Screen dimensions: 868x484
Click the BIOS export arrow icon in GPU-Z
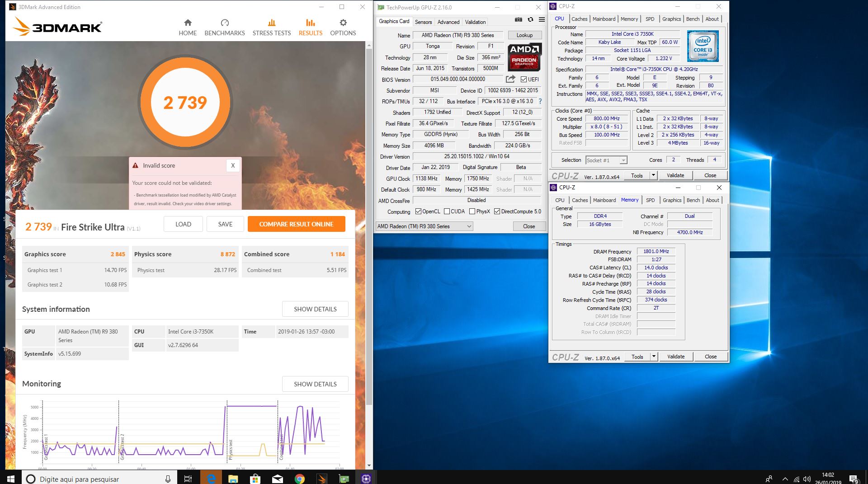[510, 79]
